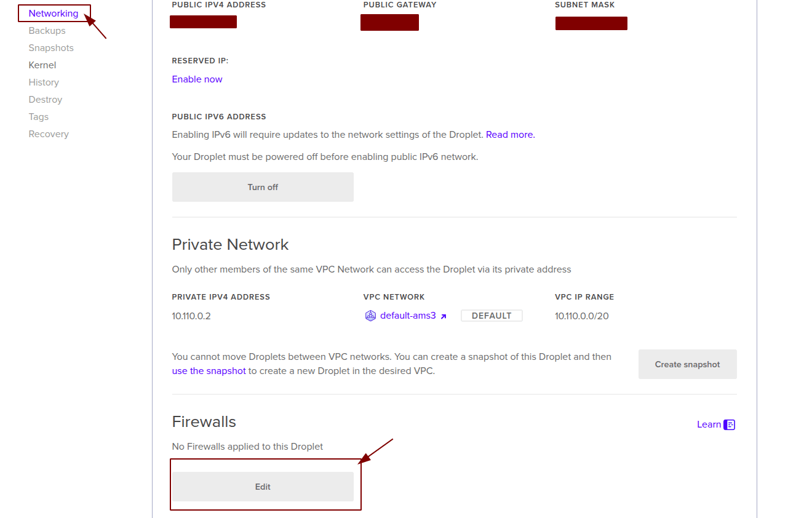Image resolution: width=812 pixels, height=518 pixels.
Task: Edit the Firewalls settings
Action: pyautogui.click(x=263, y=486)
